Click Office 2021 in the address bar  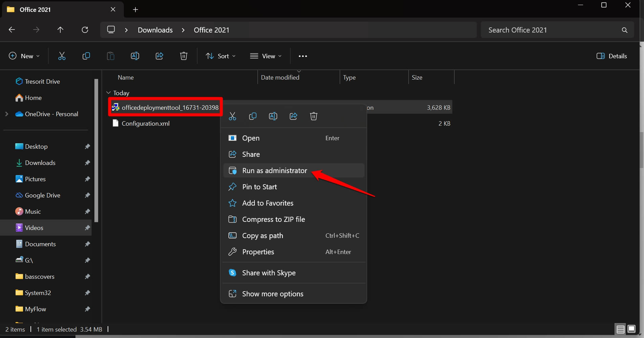click(212, 30)
